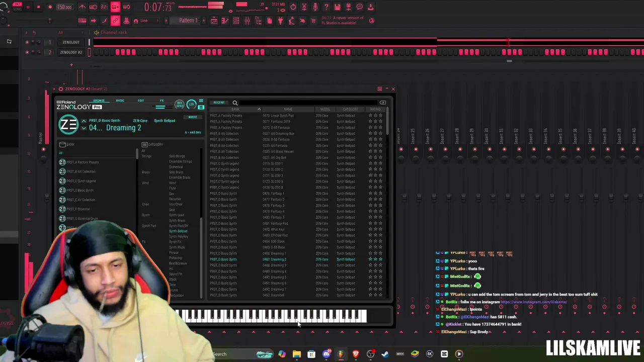Select the ZENOLOGY channel button
The height and width of the screenshot is (362, 644).
[71, 42]
